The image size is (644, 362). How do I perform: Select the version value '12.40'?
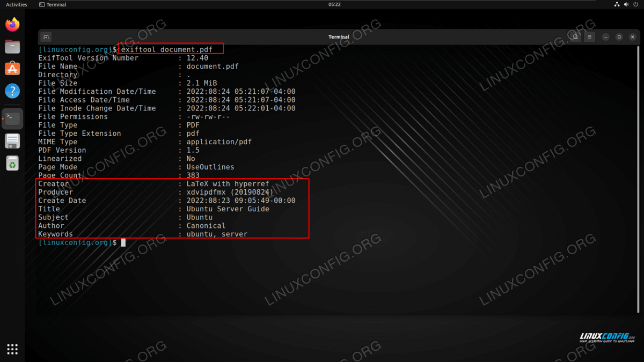click(x=197, y=58)
